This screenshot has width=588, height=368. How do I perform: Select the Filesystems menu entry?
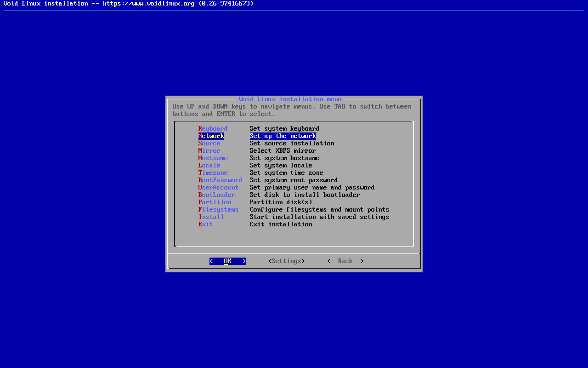(218, 210)
